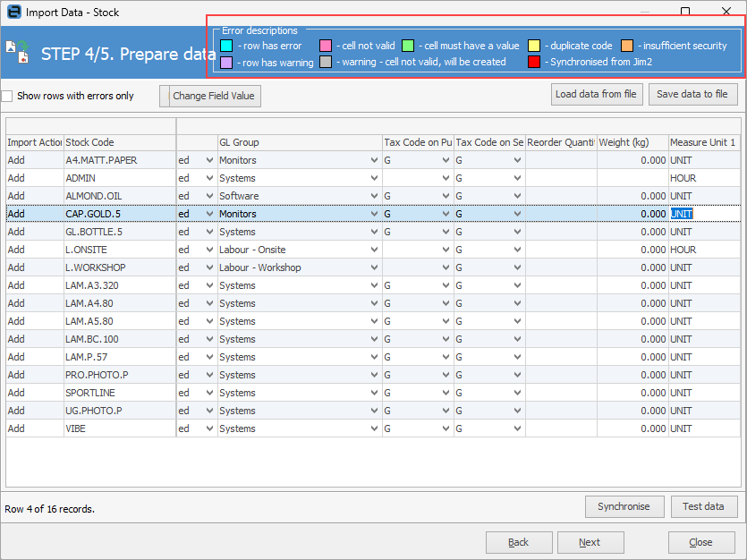Viewport: 747px width, 560px height.
Task: Enable Show rows with errors only
Action: 7,96
